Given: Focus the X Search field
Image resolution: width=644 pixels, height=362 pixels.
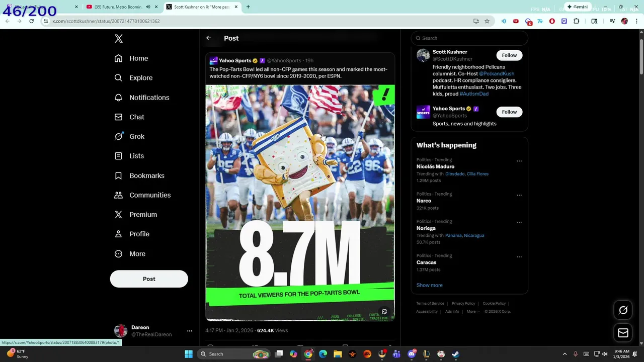Looking at the screenshot, I should (469, 38).
